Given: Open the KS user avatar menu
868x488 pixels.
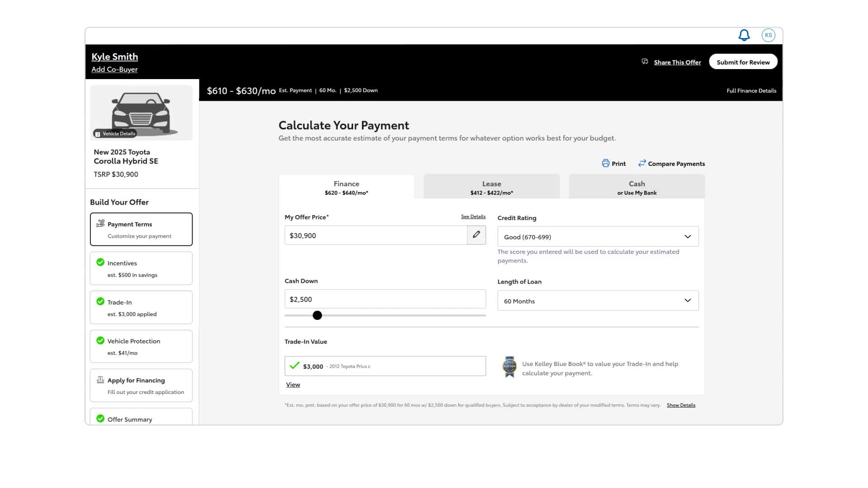Looking at the screenshot, I should coord(768,35).
